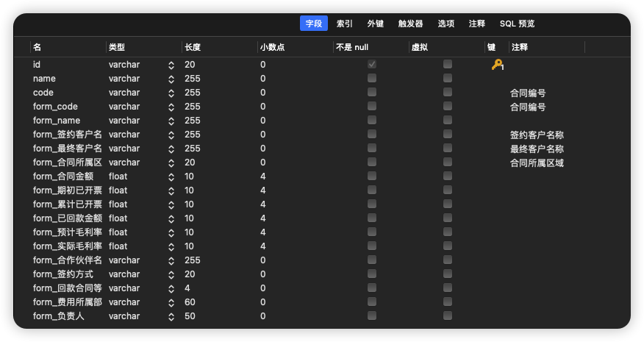Open type dropdown for id field
Viewport: 644px width, 342px height.
[171, 65]
